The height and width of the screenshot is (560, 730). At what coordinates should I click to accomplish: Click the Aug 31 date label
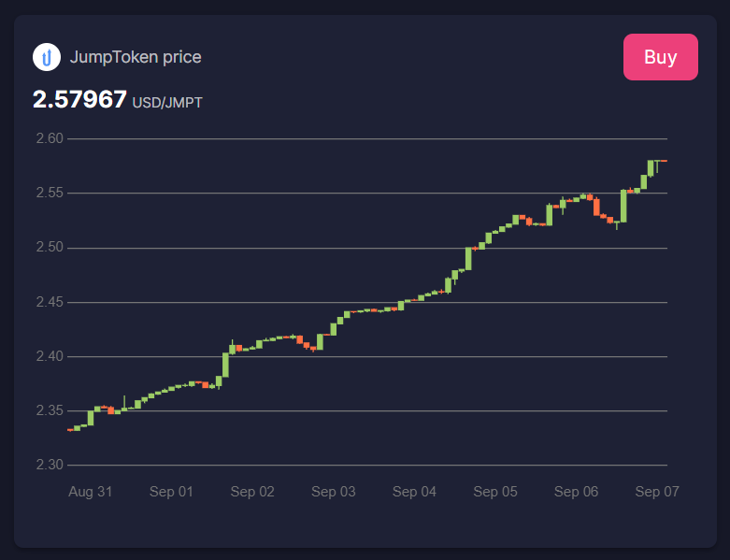[91, 492]
